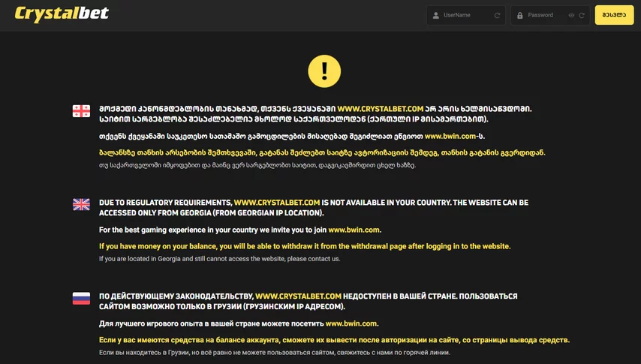
Task: Toggle password visibility with the eye icon
Action: [571, 16]
